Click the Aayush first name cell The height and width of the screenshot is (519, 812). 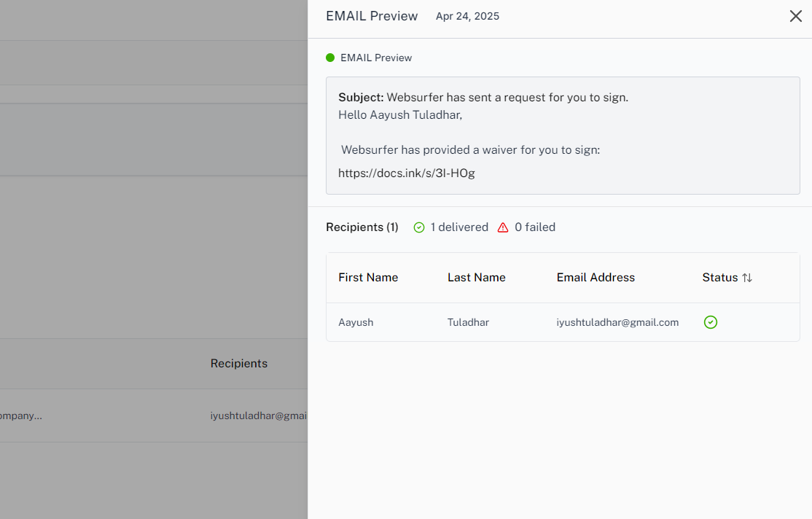[x=356, y=322]
